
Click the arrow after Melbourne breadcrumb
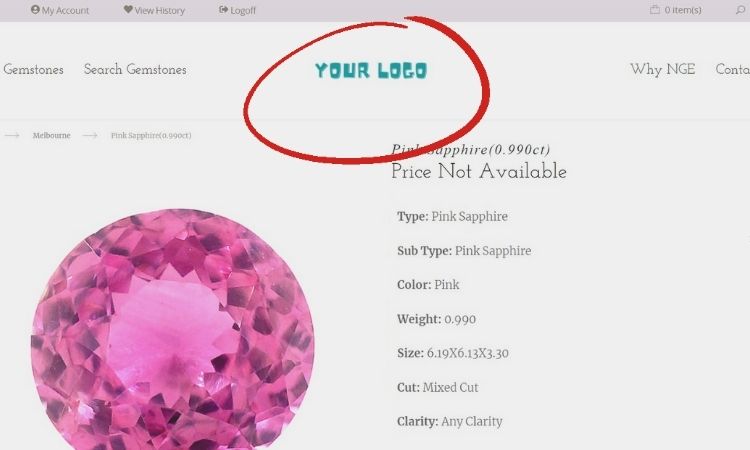[90, 135]
